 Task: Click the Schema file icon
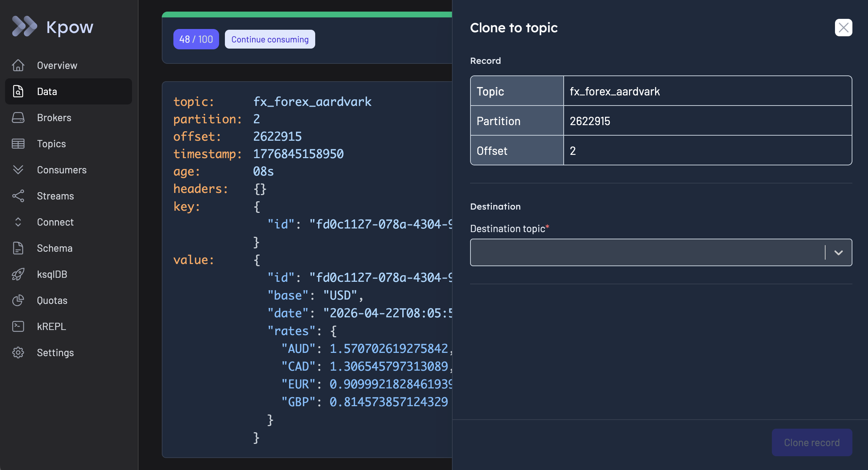(18, 248)
